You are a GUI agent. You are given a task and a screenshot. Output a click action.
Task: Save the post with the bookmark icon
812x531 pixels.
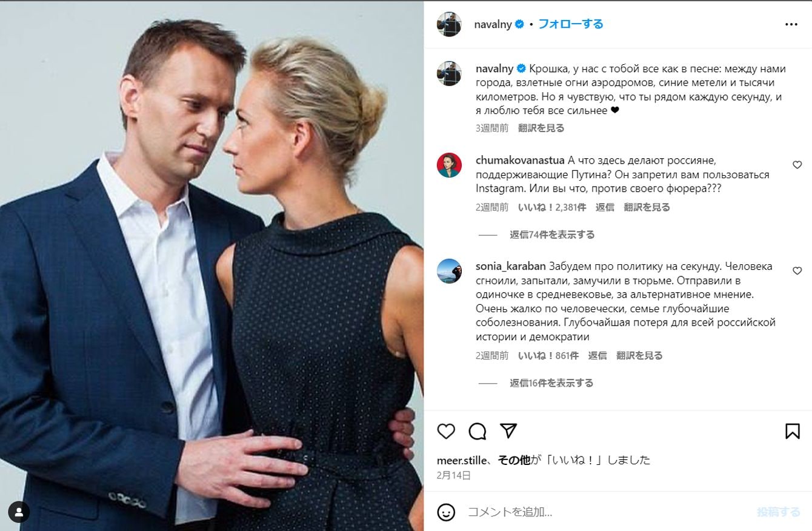click(792, 431)
